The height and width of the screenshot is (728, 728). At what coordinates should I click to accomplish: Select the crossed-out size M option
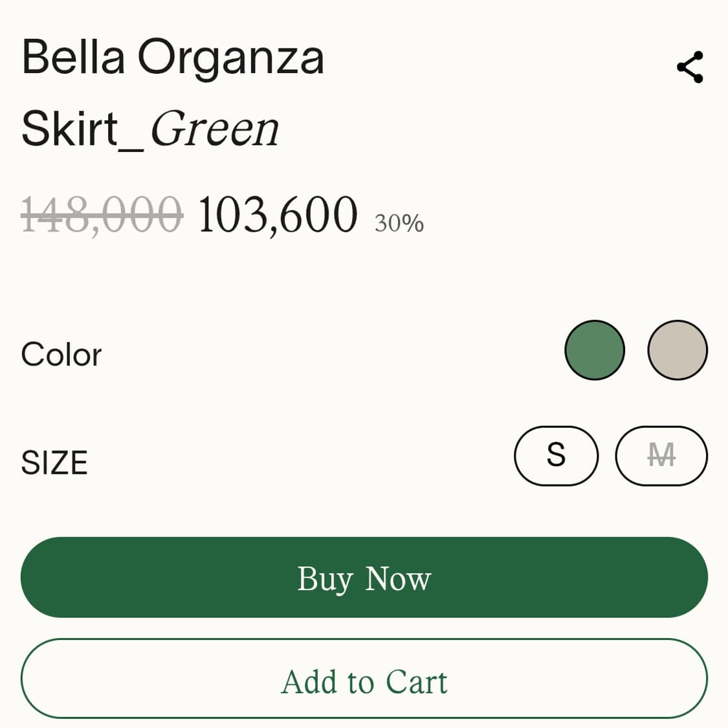[x=661, y=456]
